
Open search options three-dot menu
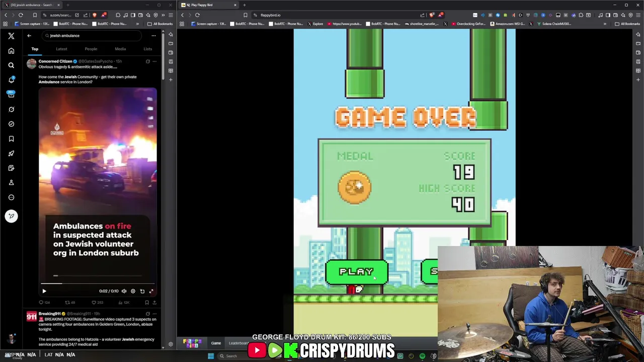tap(153, 36)
